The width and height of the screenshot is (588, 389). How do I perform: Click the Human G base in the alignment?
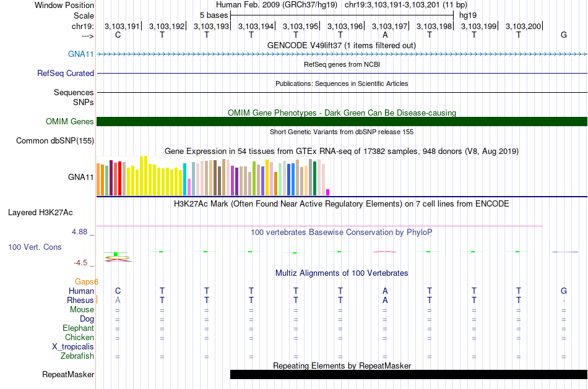(563, 291)
